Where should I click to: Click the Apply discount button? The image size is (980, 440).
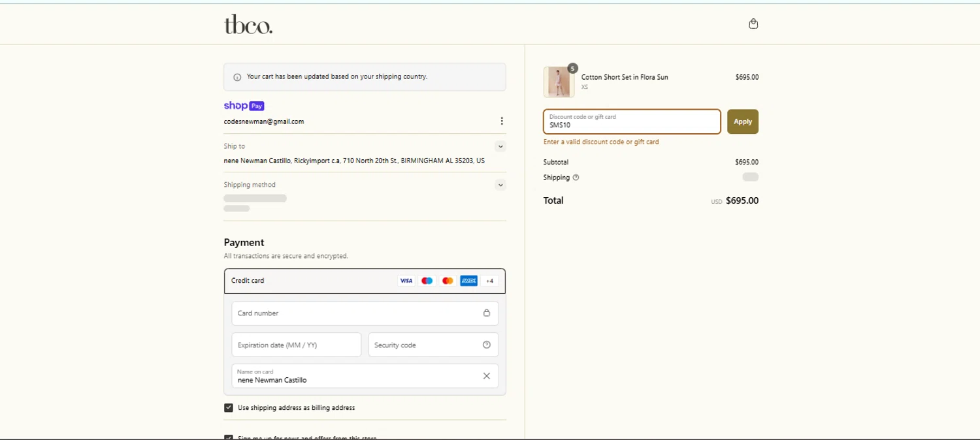pyautogui.click(x=742, y=121)
